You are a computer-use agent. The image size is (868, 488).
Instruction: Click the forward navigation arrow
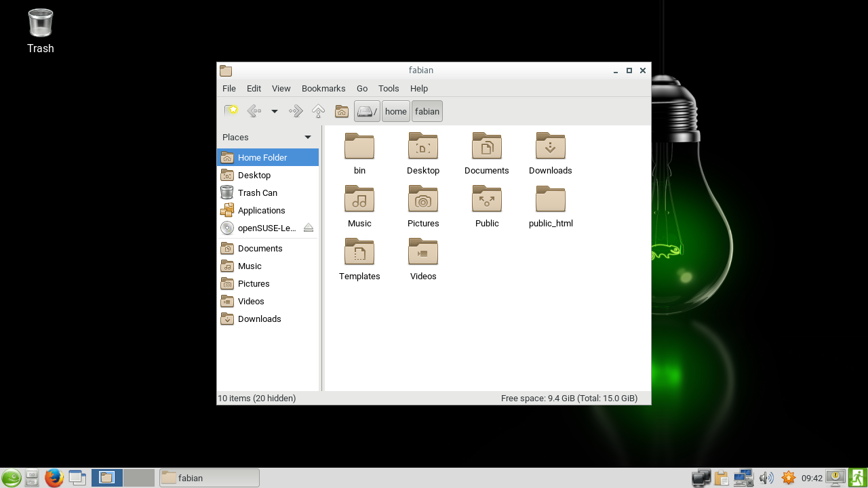(296, 111)
